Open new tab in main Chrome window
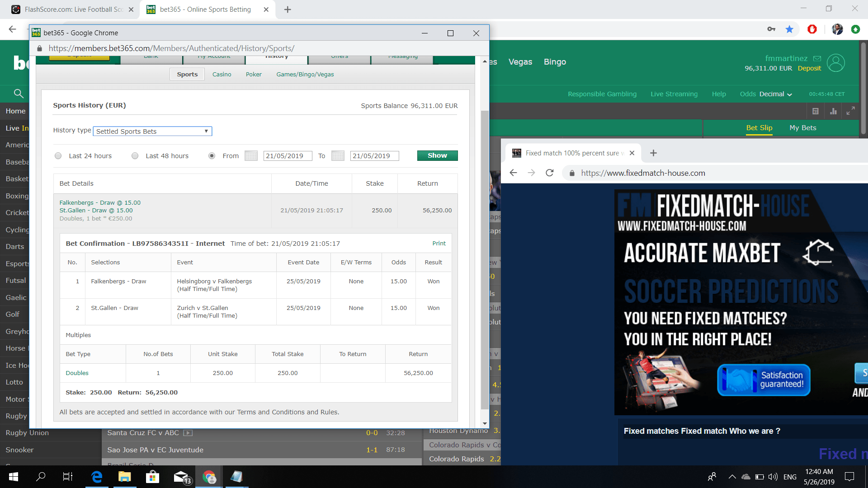Image resolution: width=868 pixels, height=488 pixels. point(288,9)
